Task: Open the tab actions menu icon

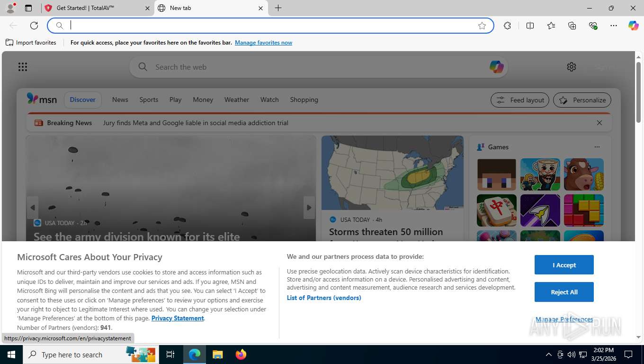Action: (28, 8)
